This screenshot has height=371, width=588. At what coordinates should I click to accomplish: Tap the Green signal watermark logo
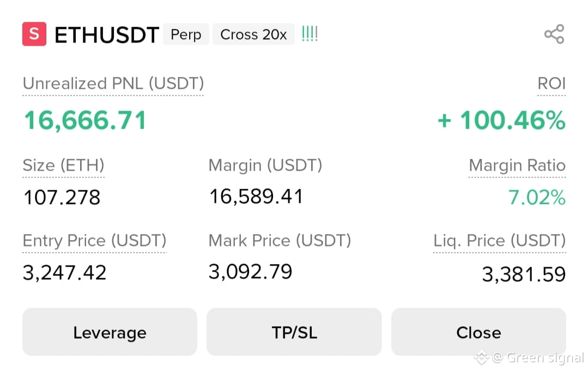click(482, 357)
